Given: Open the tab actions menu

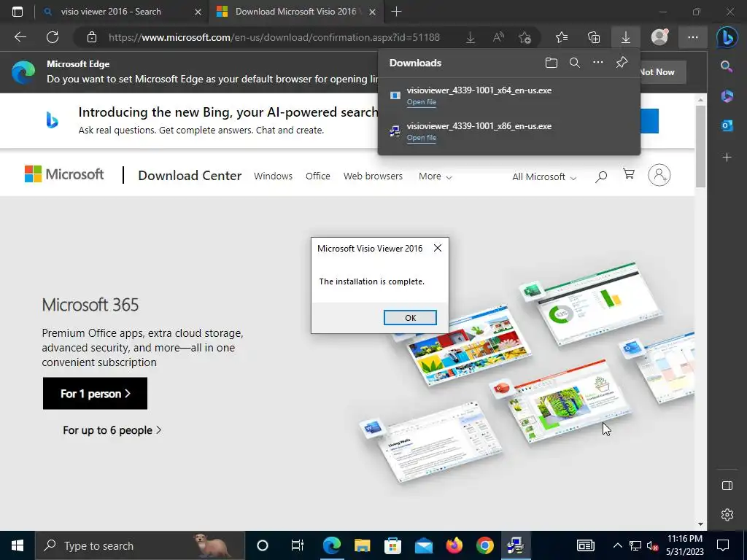Looking at the screenshot, I should pyautogui.click(x=18, y=12).
